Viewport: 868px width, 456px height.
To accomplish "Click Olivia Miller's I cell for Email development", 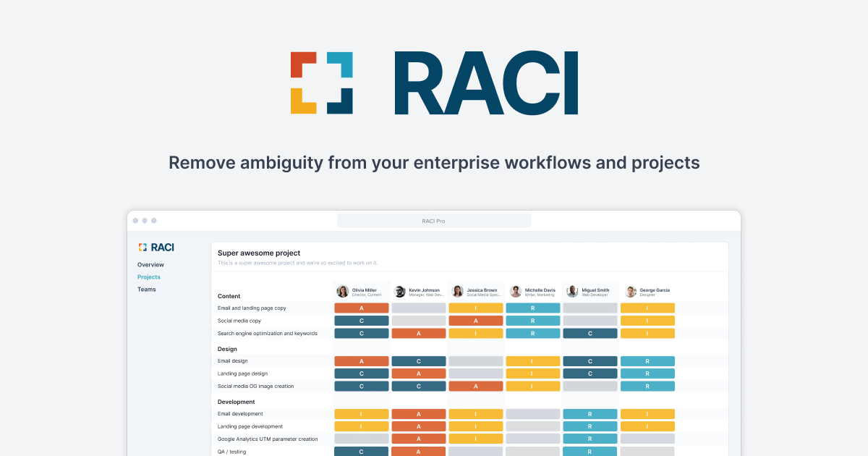I will coord(362,414).
